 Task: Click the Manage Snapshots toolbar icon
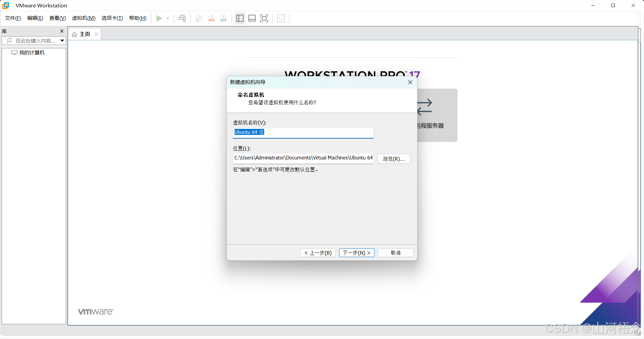[223, 18]
